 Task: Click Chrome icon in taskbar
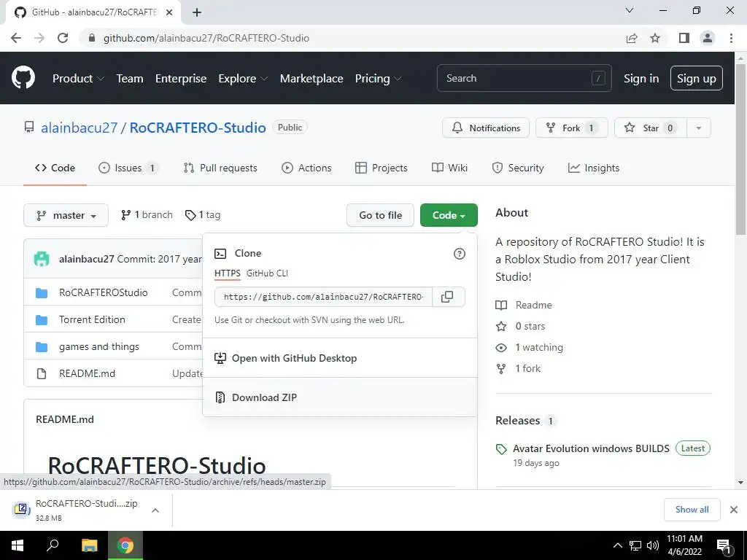click(125, 545)
